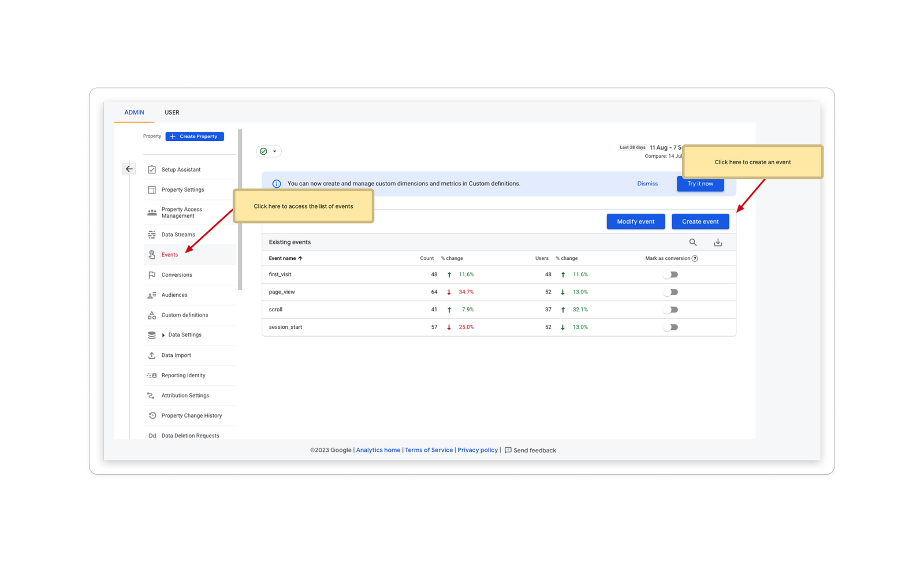Image resolution: width=924 pixels, height=565 pixels.
Task: Switch to the USER tab
Action: [x=172, y=113]
